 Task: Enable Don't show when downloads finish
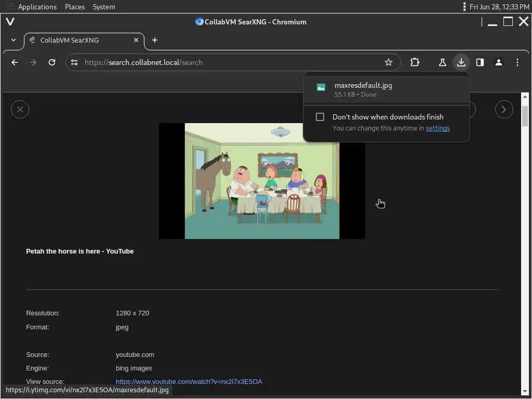click(x=320, y=117)
